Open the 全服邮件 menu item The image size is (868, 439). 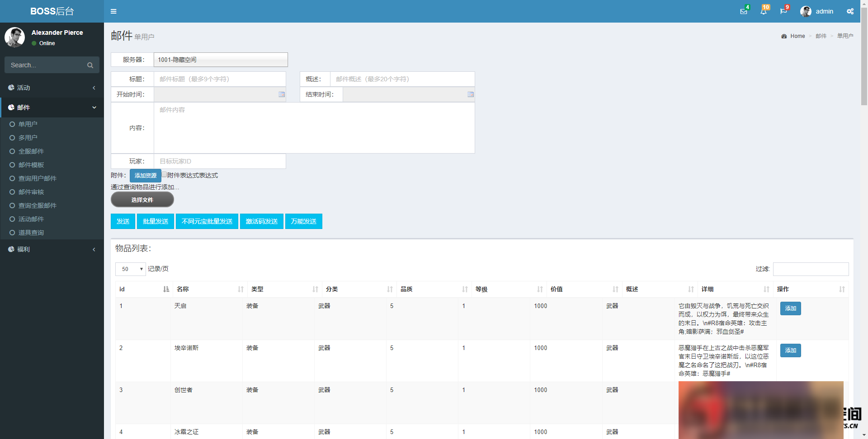coord(31,151)
